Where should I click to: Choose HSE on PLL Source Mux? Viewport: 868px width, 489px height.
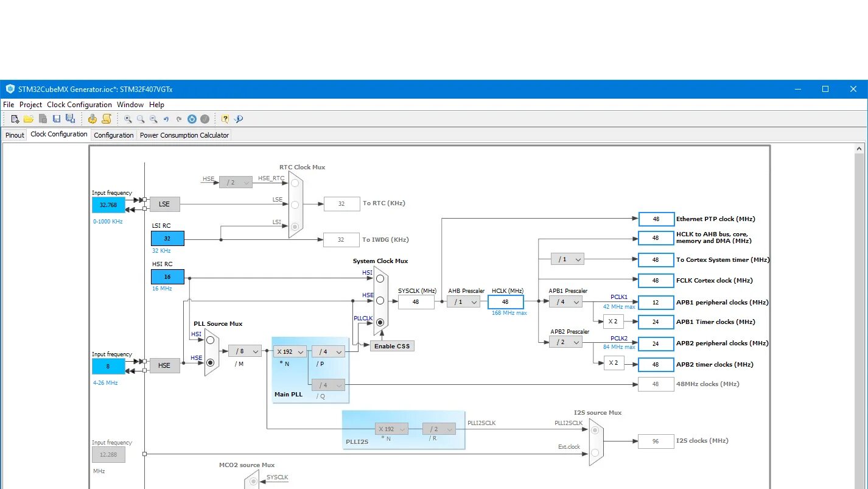click(211, 362)
